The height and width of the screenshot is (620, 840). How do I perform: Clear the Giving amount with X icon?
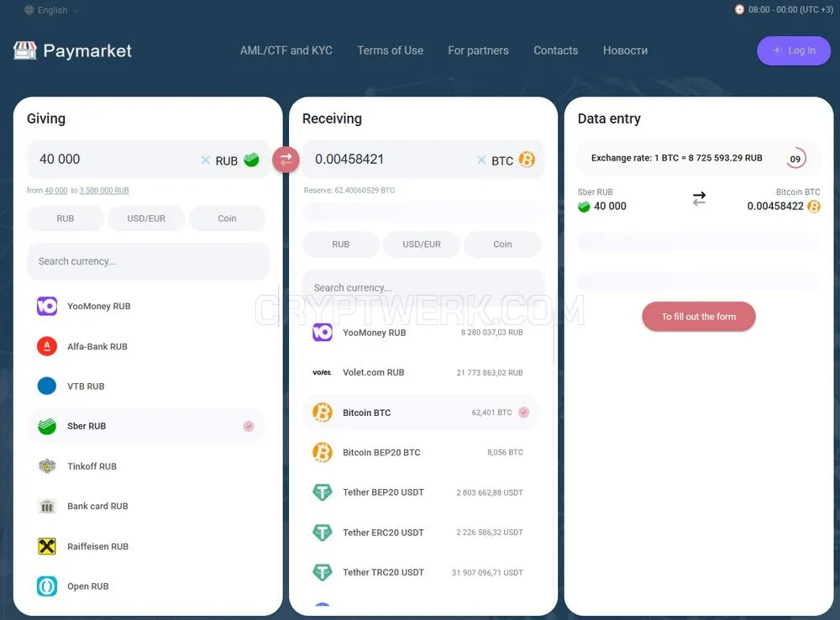tap(205, 160)
